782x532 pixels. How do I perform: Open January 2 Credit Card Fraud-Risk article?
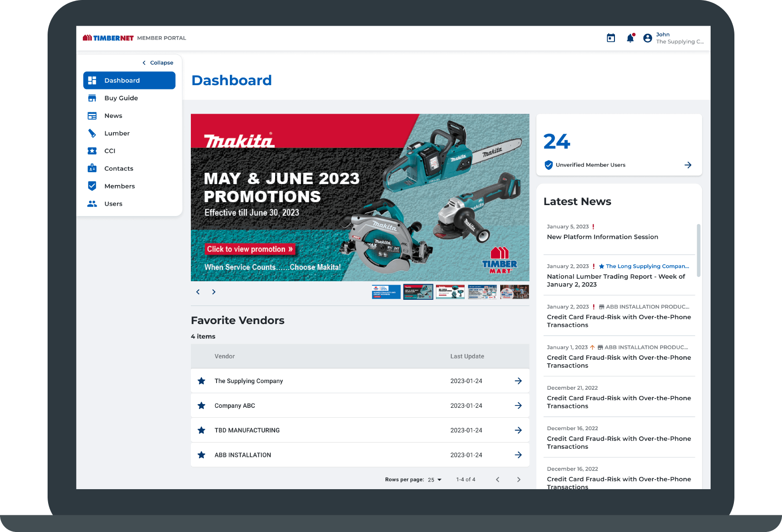[x=619, y=321]
